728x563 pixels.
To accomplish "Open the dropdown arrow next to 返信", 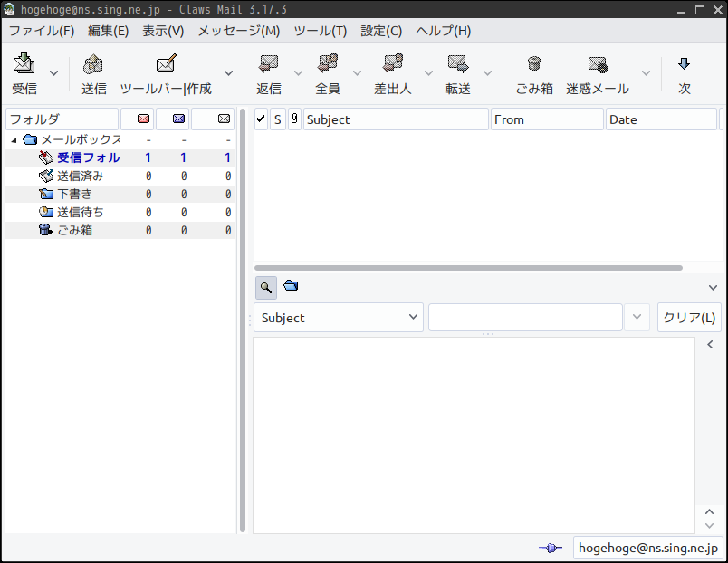I will (x=298, y=73).
